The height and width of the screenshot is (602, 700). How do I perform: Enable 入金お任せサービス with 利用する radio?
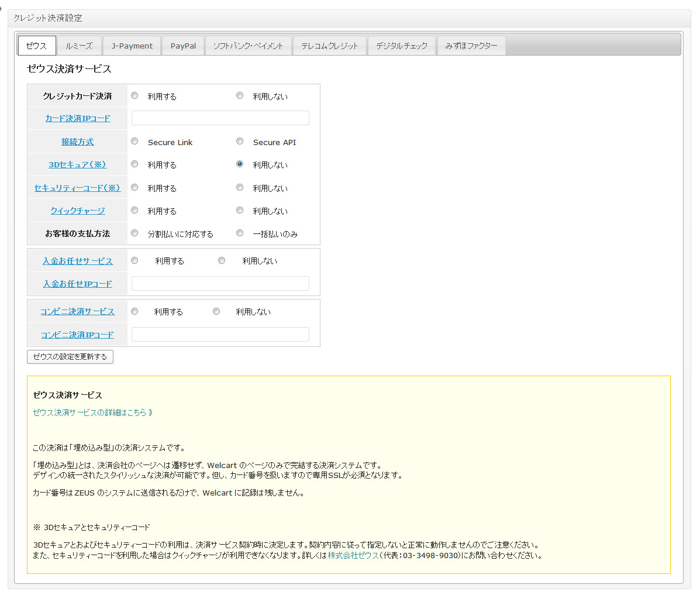135,261
